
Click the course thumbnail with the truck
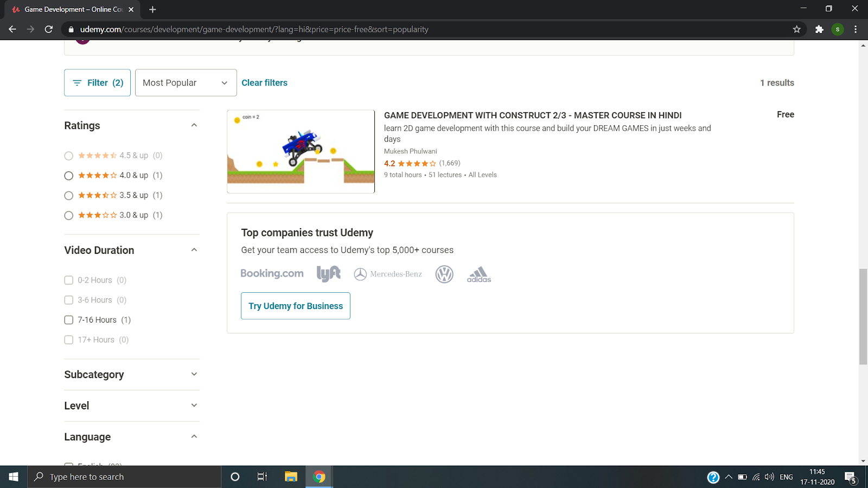click(301, 152)
